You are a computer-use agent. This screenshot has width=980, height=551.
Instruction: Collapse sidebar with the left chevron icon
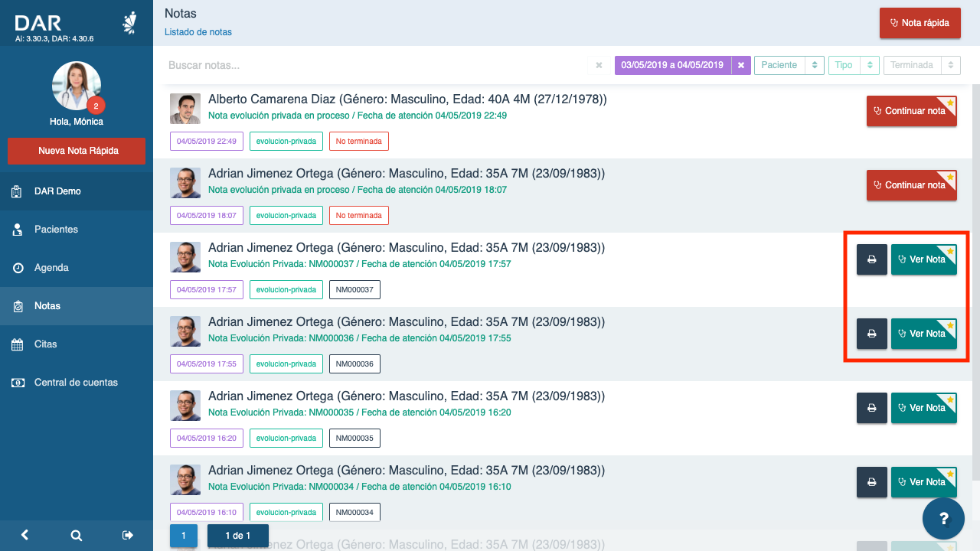[24, 536]
